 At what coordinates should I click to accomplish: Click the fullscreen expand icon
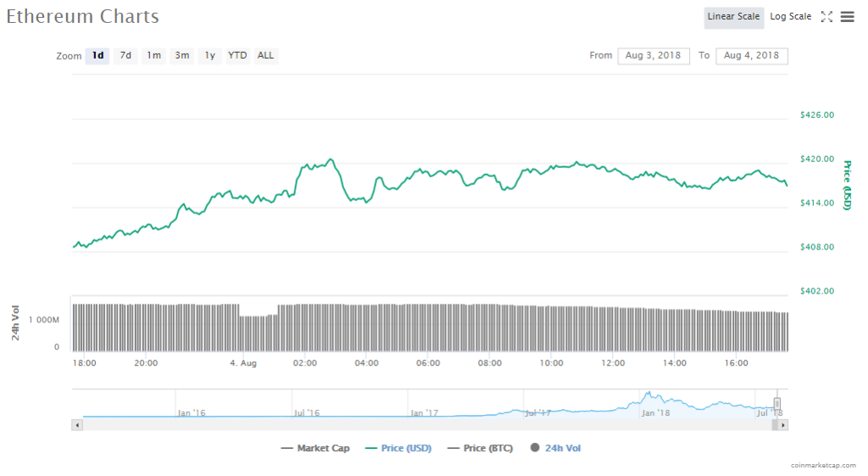[827, 17]
